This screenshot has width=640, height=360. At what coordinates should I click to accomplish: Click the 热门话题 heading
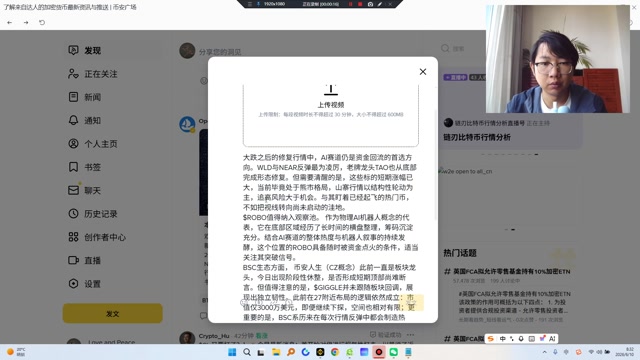click(460, 253)
